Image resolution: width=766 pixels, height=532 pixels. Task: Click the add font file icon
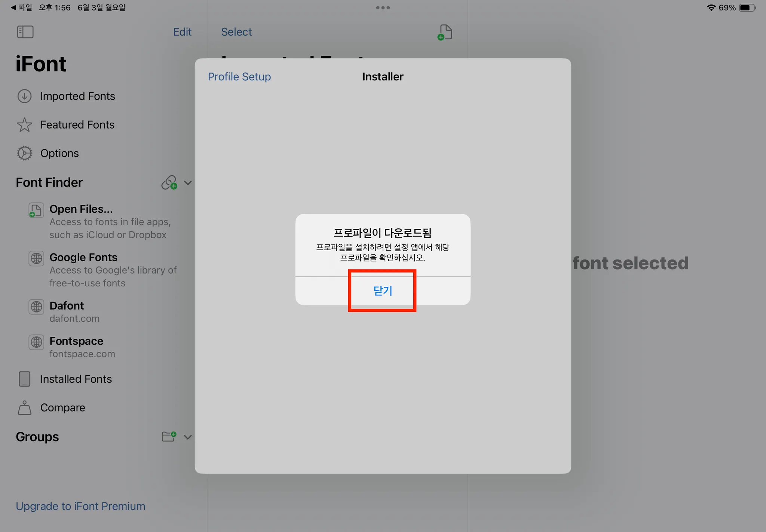point(445,32)
